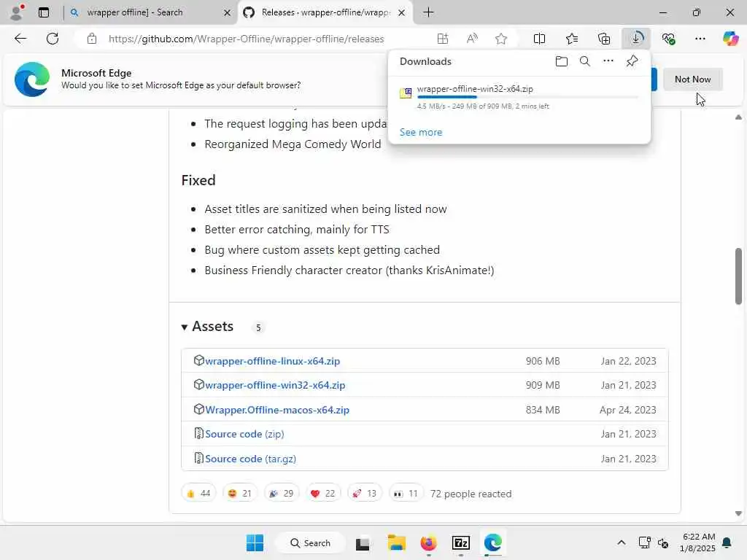The width and height of the screenshot is (747, 560).
Task: Focus the GitHub URL address bar
Action: (x=246, y=39)
